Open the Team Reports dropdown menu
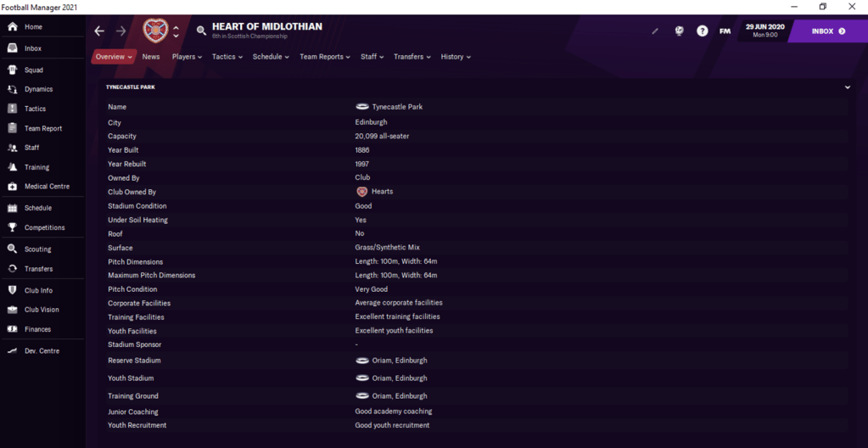 point(325,57)
